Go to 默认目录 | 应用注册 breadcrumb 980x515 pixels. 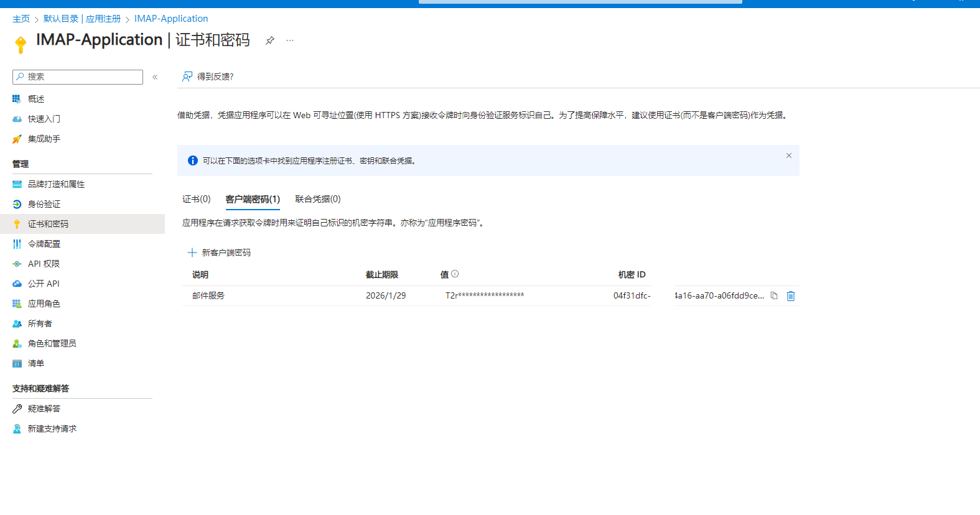pyautogui.click(x=82, y=19)
